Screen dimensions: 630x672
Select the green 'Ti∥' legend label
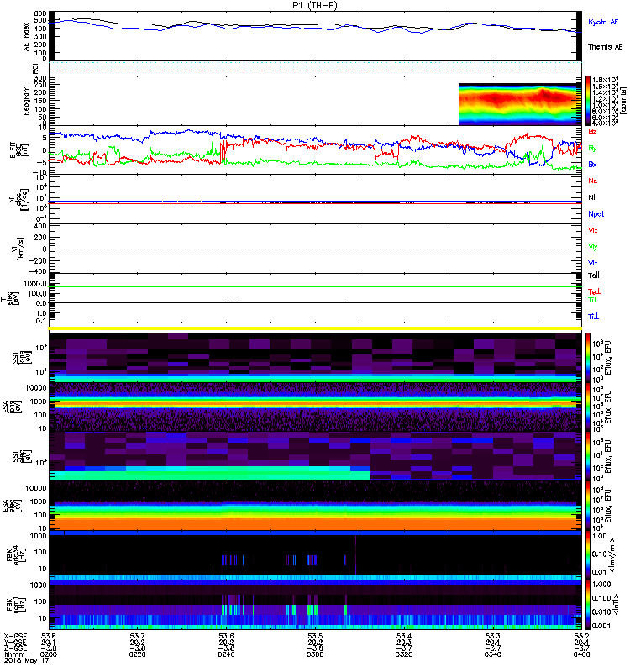tap(592, 300)
